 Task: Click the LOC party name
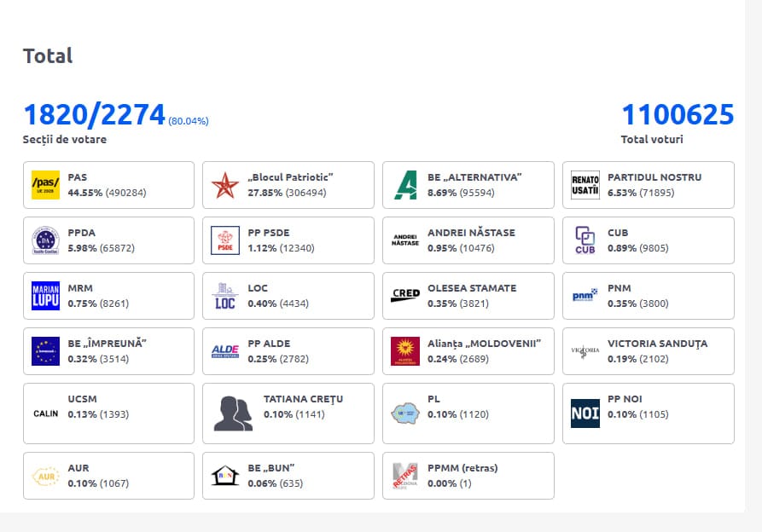point(258,288)
